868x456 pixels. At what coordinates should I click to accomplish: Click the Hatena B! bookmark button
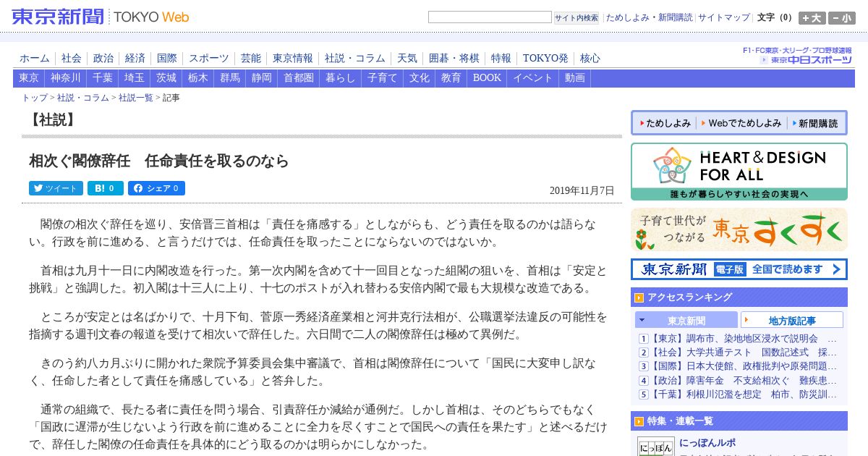coord(106,188)
